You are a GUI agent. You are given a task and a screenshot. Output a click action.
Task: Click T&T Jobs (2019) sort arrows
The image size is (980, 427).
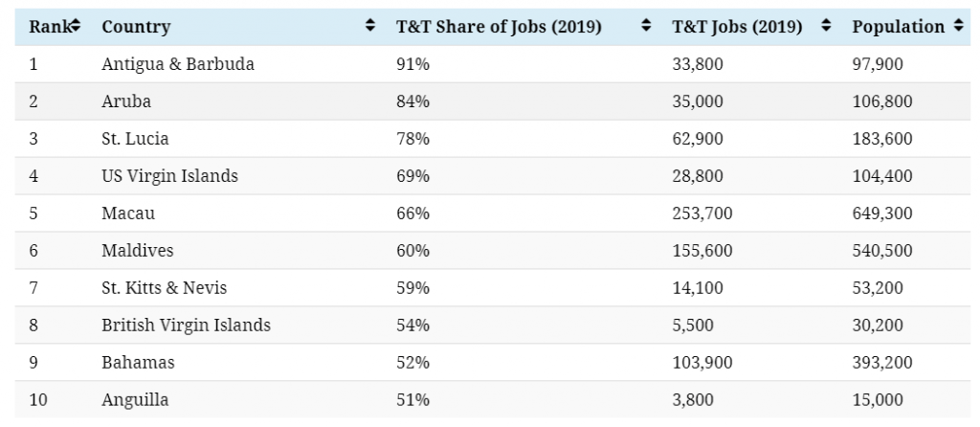tap(826, 26)
